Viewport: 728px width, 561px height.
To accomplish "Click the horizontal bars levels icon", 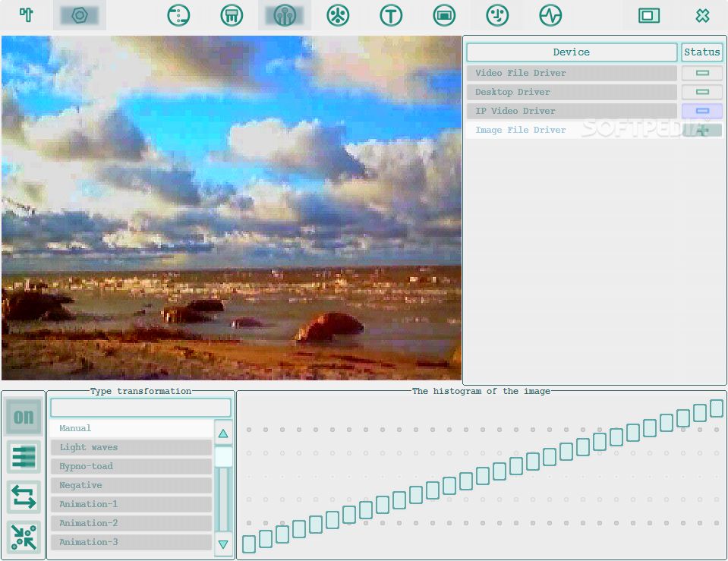I will click(24, 457).
